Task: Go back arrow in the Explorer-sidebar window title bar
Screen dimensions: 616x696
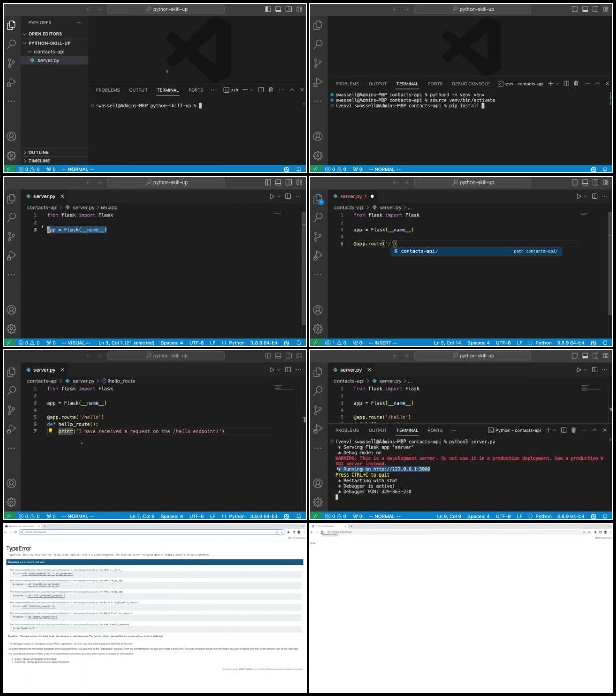Action: point(89,9)
